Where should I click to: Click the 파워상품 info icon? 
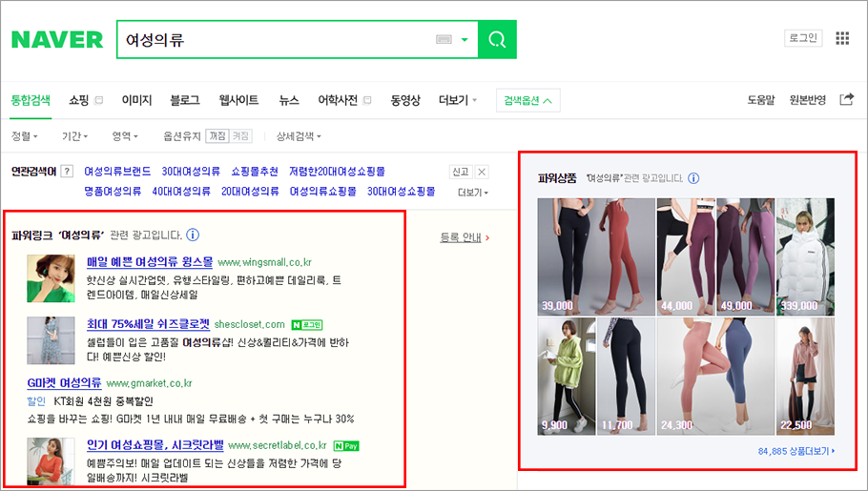click(x=693, y=178)
